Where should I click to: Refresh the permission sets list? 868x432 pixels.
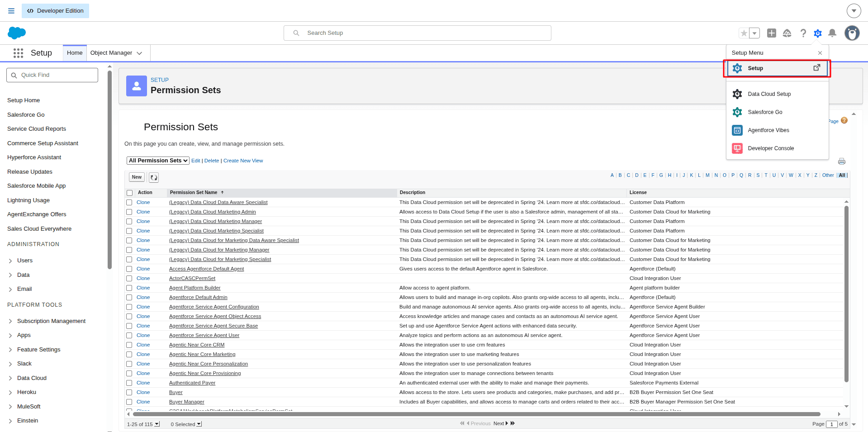click(x=154, y=177)
